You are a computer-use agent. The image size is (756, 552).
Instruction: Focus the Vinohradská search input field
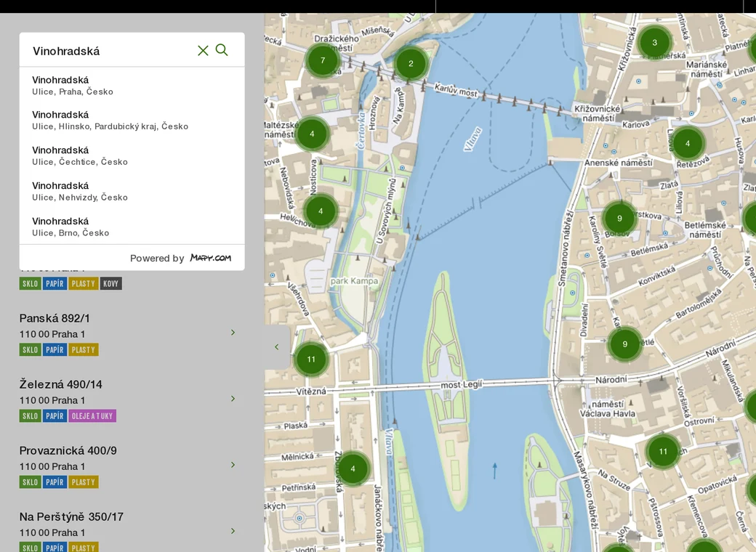[111, 51]
